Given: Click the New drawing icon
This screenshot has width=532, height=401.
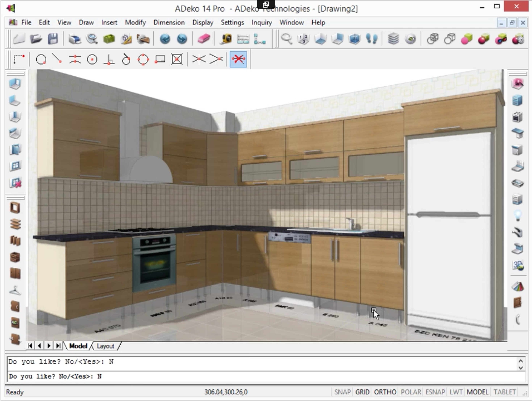Looking at the screenshot, I should coord(19,39).
